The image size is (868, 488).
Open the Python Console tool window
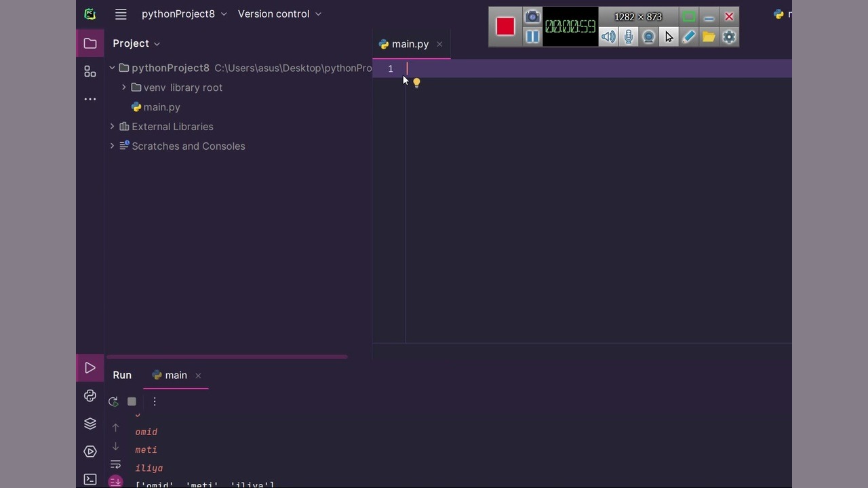[x=90, y=396]
